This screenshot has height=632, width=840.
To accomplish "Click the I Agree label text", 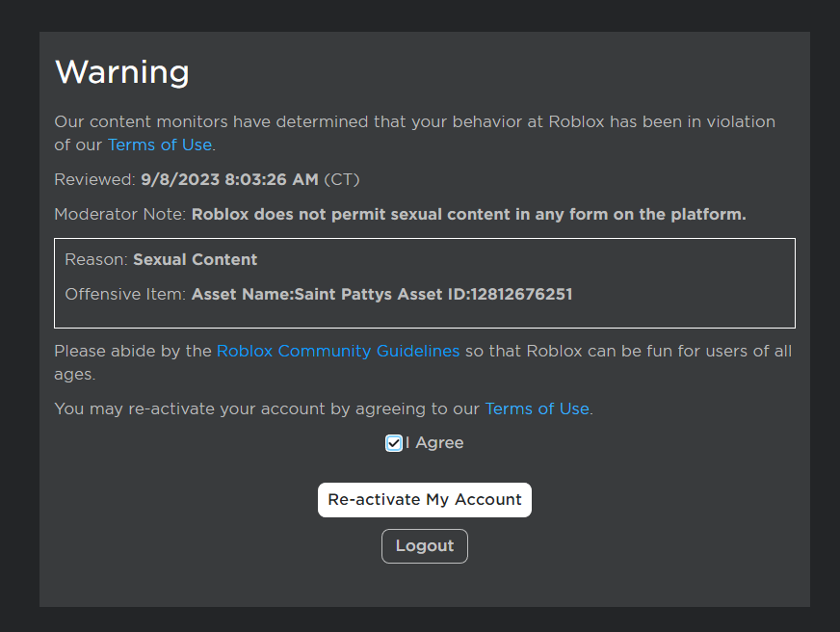I will (434, 443).
